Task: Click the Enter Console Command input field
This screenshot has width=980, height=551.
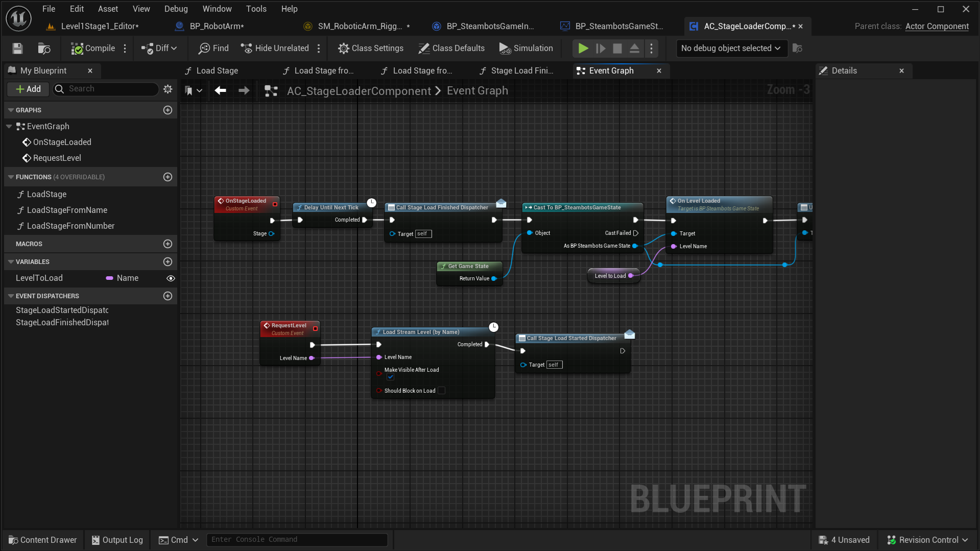Action: point(296,539)
